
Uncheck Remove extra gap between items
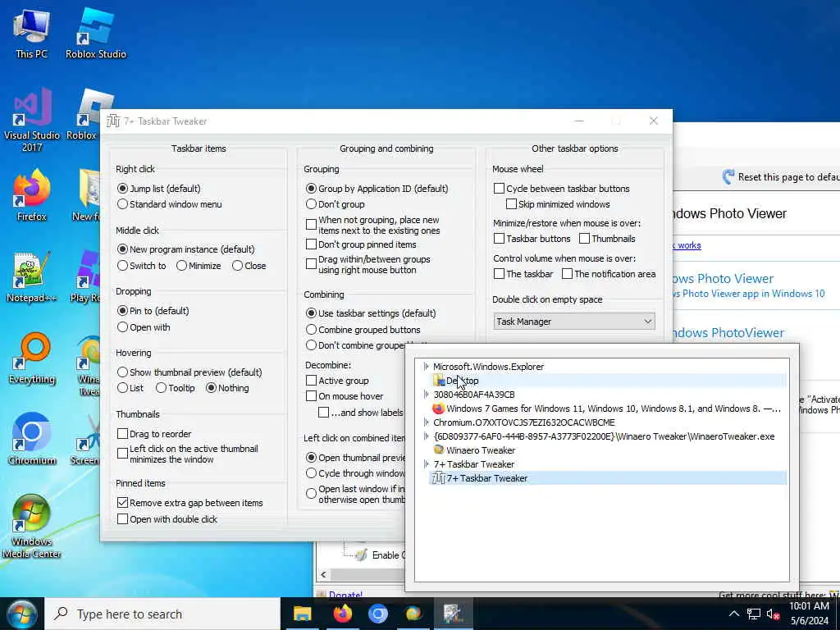[x=123, y=503]
